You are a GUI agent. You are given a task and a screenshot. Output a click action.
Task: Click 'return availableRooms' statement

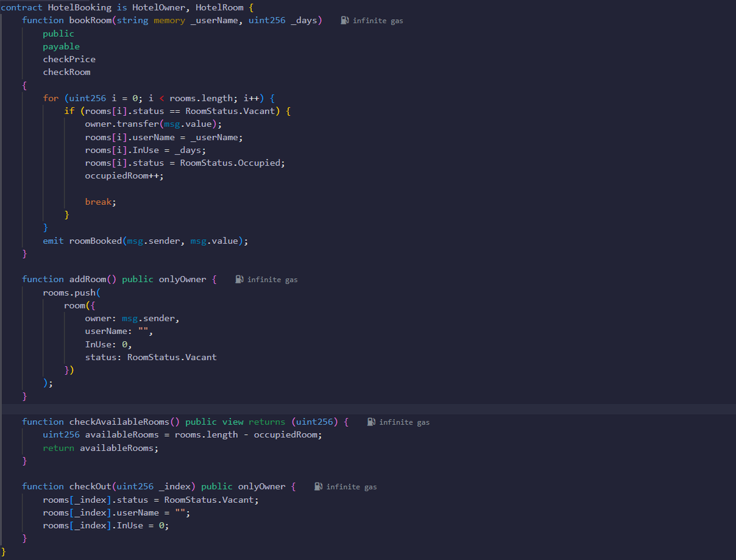click(x=101, y=448)
